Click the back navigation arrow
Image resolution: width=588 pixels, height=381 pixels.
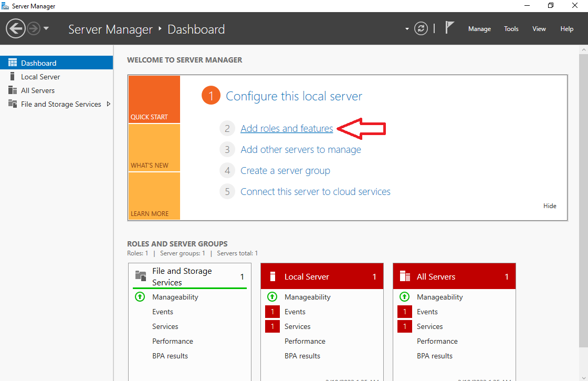16,28
